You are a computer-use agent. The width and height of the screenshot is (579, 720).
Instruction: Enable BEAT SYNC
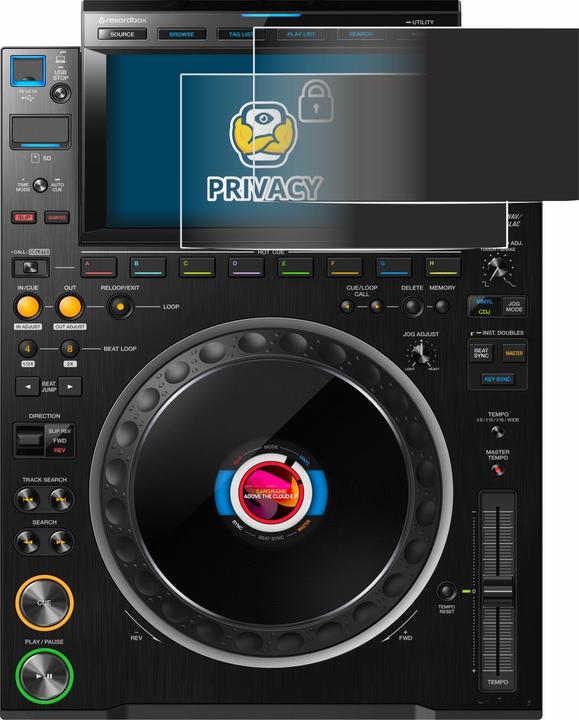[481, 353]
